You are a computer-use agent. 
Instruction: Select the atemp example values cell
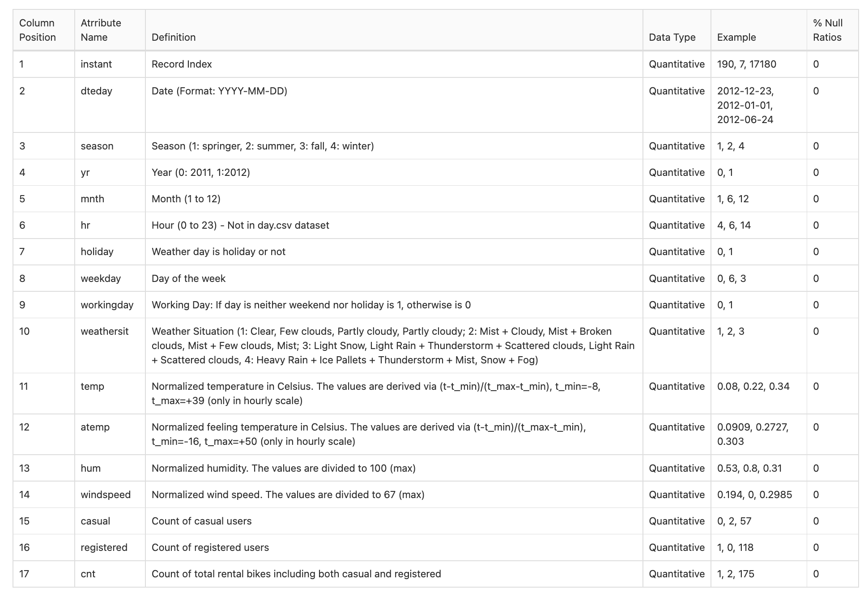(x=758, y=434)
